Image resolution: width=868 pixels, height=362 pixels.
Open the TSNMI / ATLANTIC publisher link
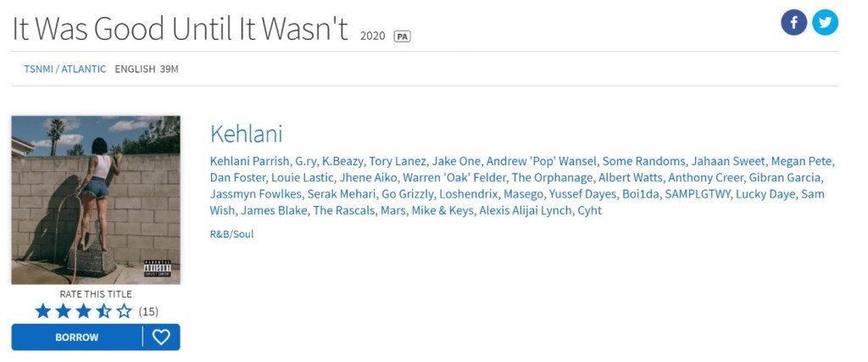pos(65,69)
